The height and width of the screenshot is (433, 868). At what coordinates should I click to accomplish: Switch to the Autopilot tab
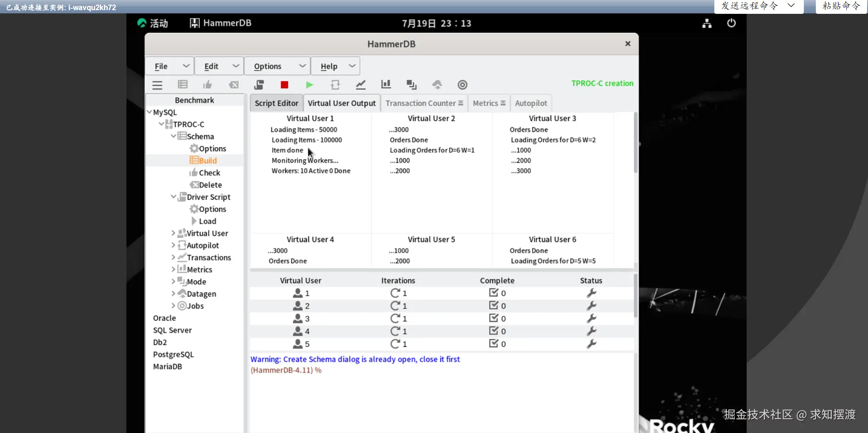pyautogui.click(x=531, y=103)
